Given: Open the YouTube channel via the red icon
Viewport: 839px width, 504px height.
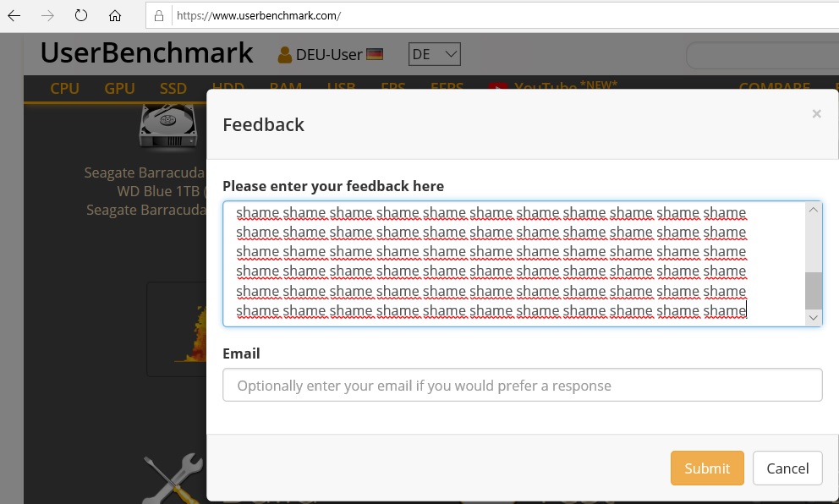Looking at the screenshot, I should [499, 87].
